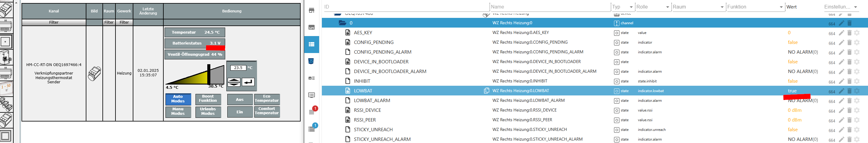
Task: Click the Kanal Filter button
Action: (x=54, y=22)
